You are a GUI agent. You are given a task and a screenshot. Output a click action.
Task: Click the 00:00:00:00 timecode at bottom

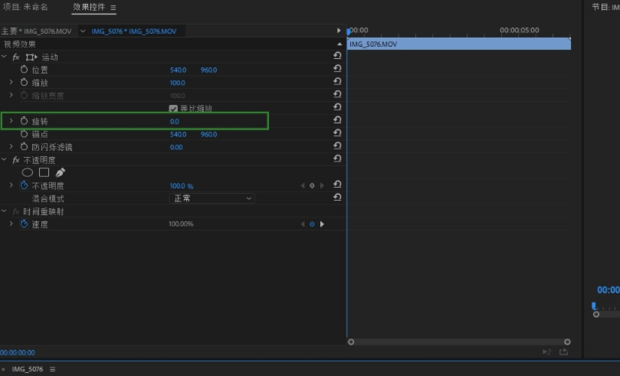tap(17, 352)
